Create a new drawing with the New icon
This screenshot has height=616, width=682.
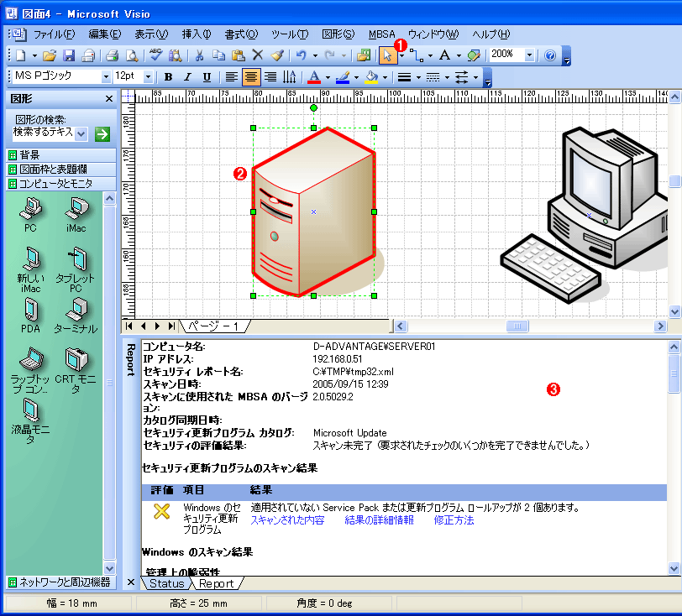click(20, 55)
